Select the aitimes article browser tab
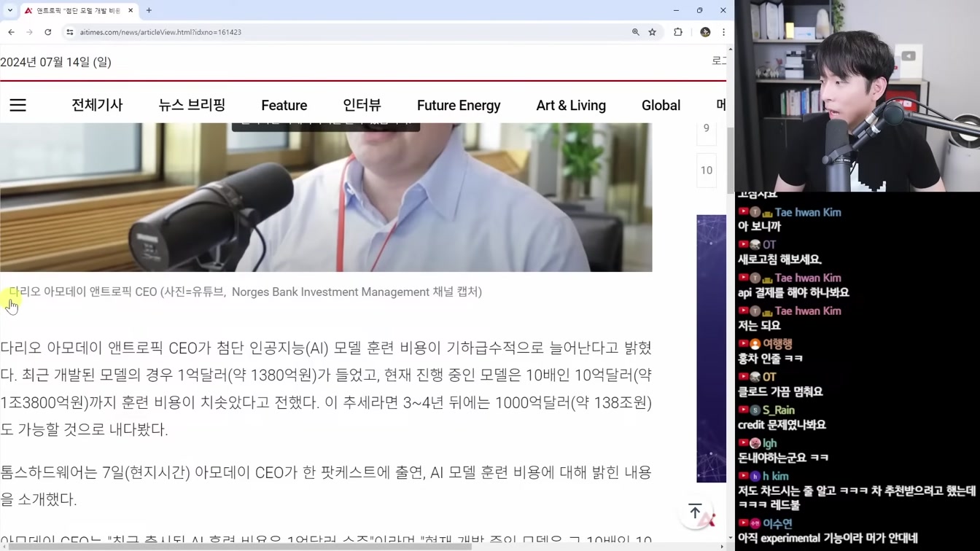This screenshot has height=551, width=980. click(79, 11)
